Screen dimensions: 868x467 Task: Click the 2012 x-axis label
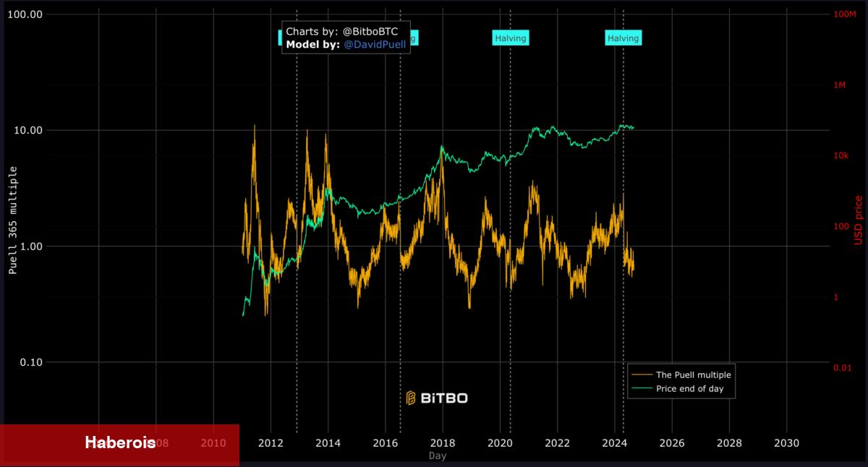coord(271,442)
